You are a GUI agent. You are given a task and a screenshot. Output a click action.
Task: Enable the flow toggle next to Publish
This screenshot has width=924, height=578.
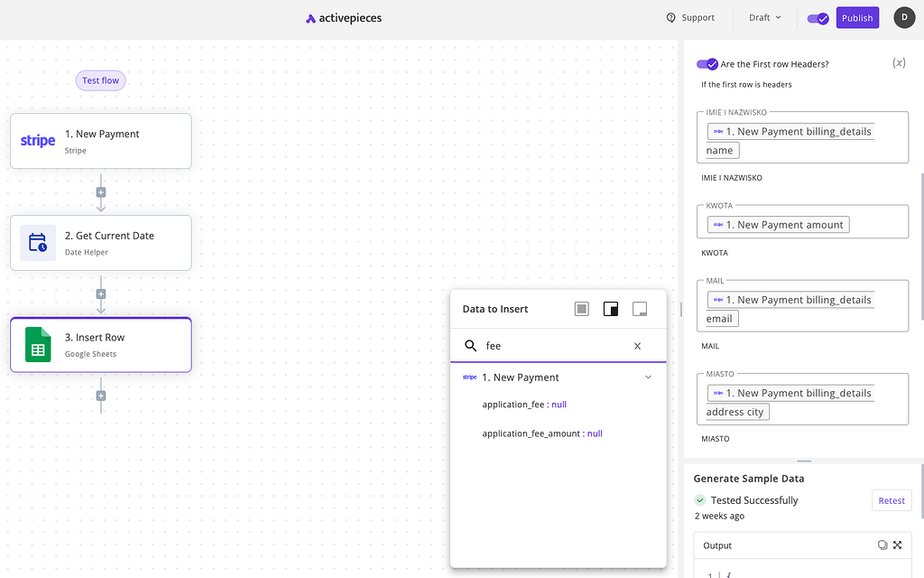click(x=817, y=17)
